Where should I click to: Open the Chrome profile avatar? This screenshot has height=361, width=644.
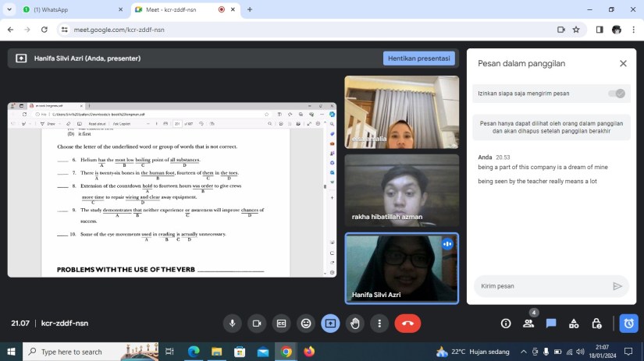click(x=617, y=30)
